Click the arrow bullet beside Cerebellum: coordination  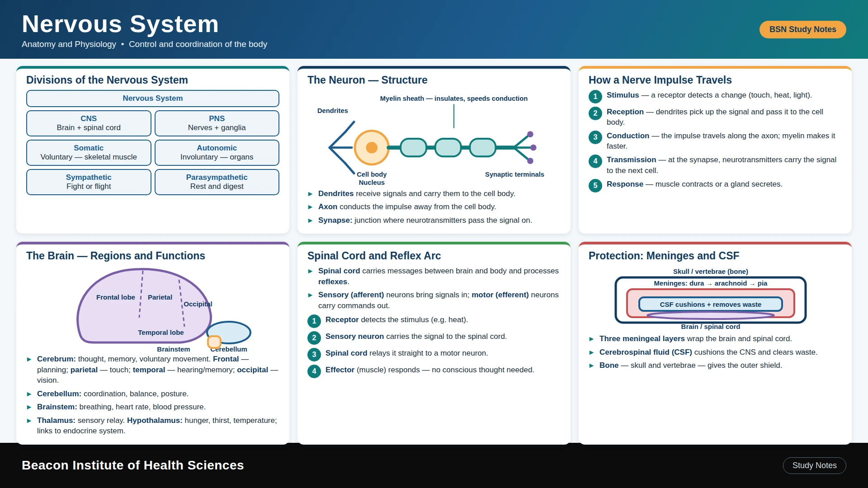click(x=29, y=394)
